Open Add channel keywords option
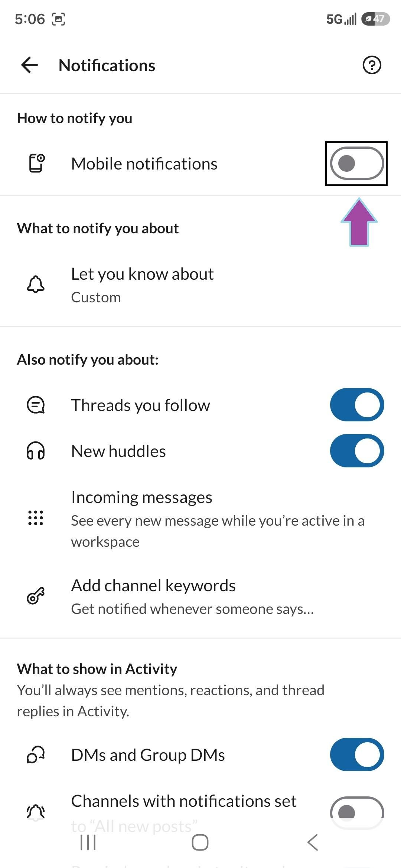 coord(200,596)
